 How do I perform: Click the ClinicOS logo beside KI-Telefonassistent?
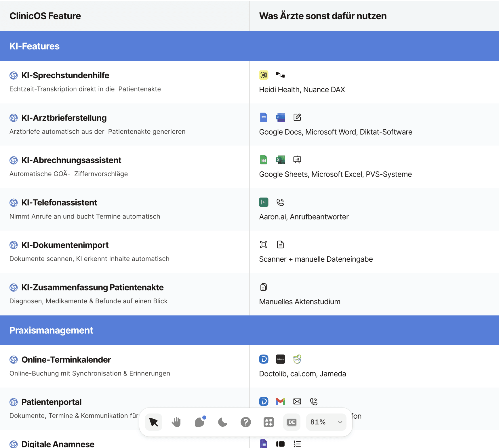14,202
